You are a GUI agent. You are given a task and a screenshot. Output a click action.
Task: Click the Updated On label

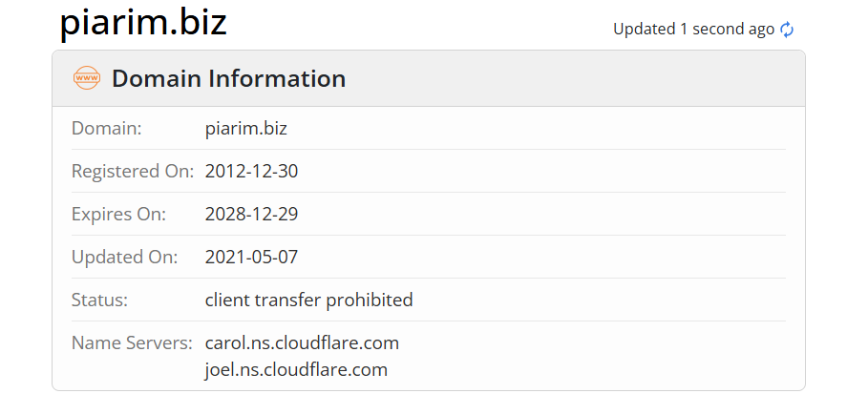[124, 257]
